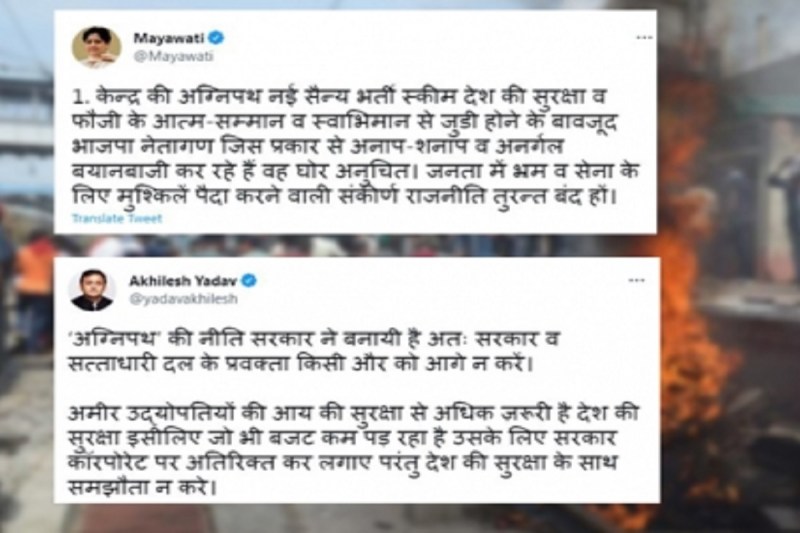Screen dimensions: 800x533
Task: Open the @Mayawati handle
Action: point(173,56)
